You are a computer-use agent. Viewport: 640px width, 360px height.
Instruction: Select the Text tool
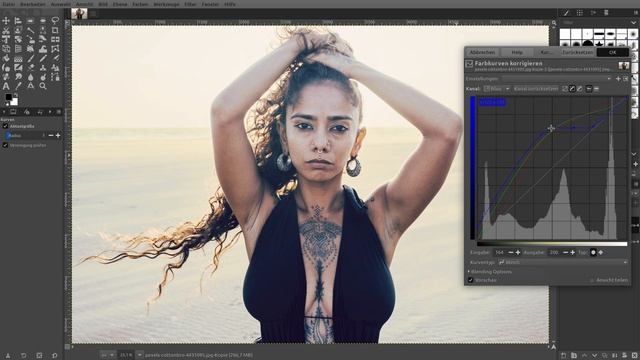[x=6, y=86]
